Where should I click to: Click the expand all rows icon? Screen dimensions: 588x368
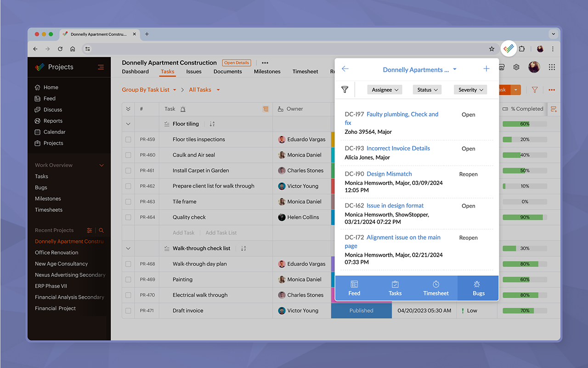[128, 109]
